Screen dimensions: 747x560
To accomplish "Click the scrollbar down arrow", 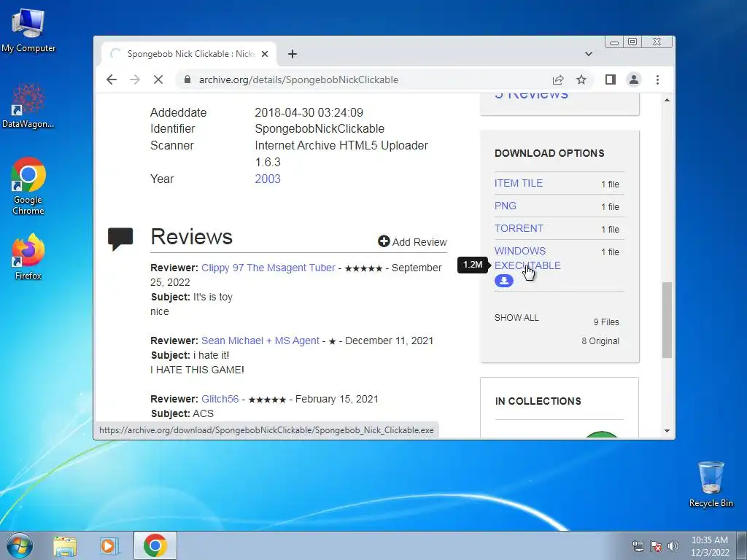I will click(667, 431).
